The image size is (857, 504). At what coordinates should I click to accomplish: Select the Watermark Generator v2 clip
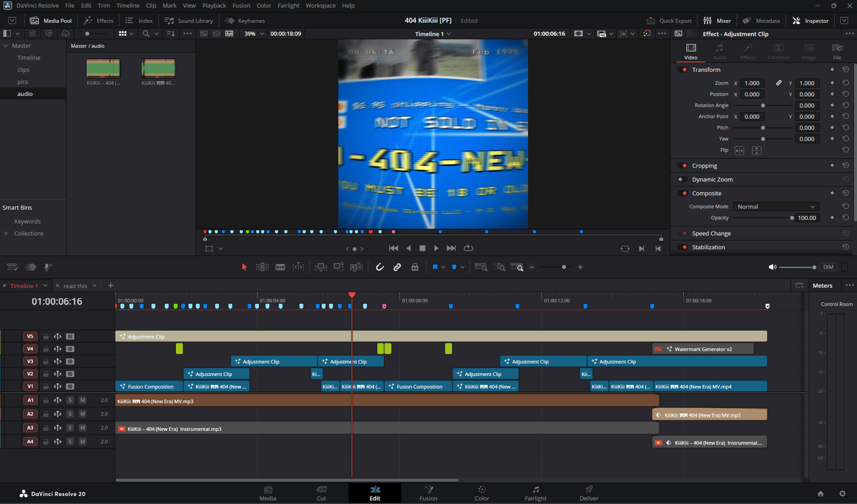coord(703,349)
